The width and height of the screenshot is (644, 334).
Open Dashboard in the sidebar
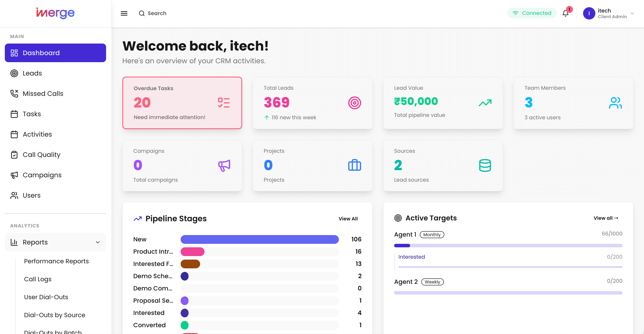click(x=55, y=53)
